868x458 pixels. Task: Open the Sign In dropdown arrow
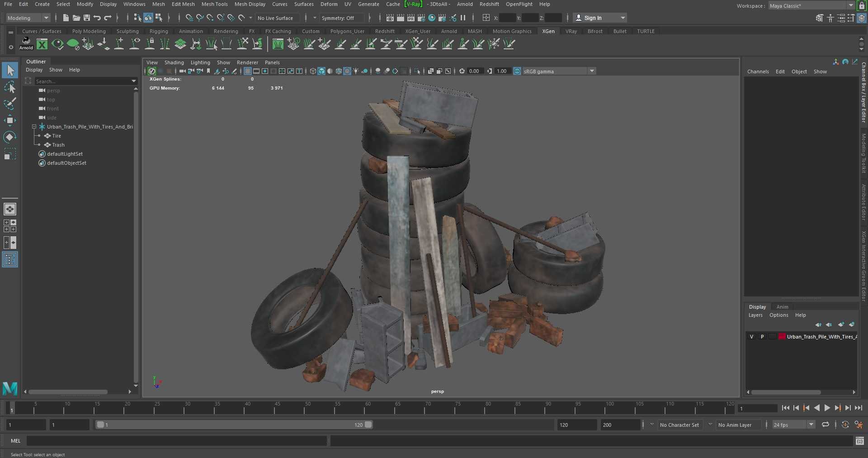coord(623,18)
